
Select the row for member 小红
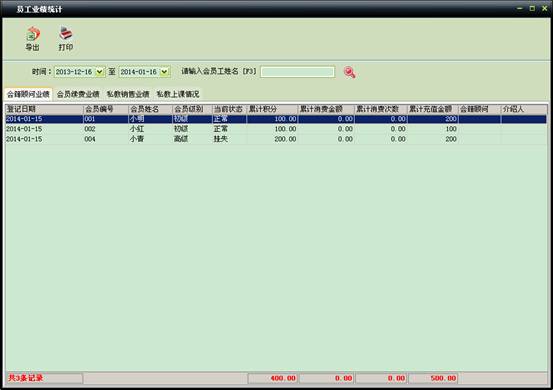point(276,129)
